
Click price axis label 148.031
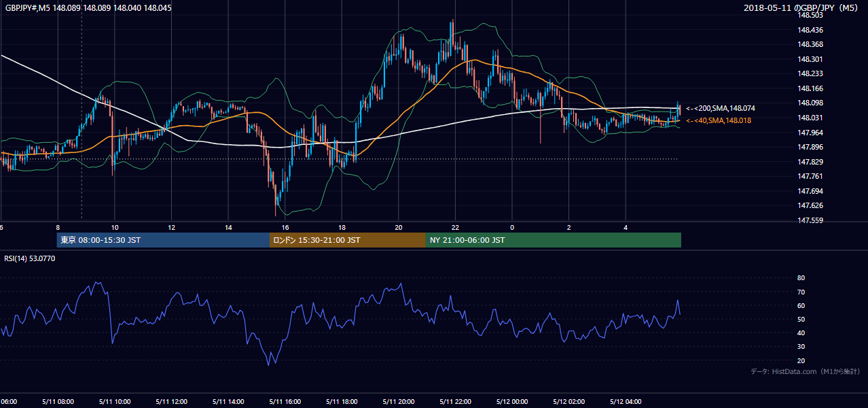click(810, 118)
